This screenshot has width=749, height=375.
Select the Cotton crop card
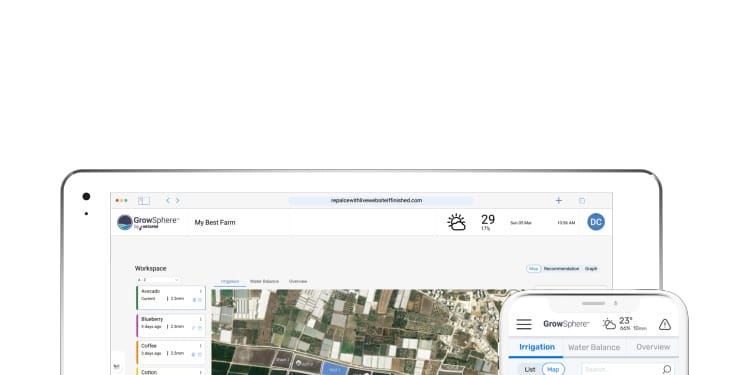point(171,371)
